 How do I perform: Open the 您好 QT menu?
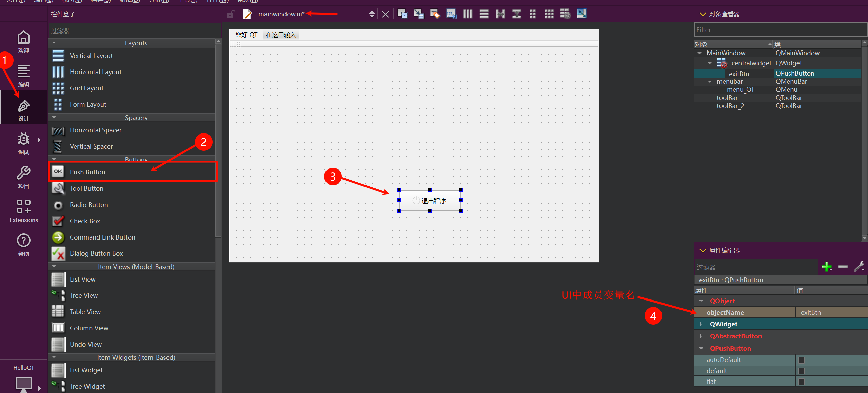pos(246,35)
